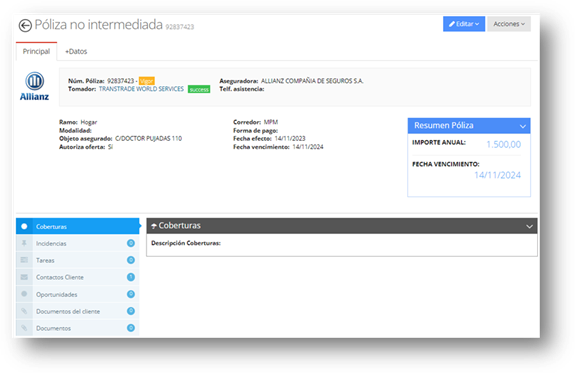The width and height of the screenshot is (575, 373).
Task: Click the green success badge
Action: [x=199, y=89]
